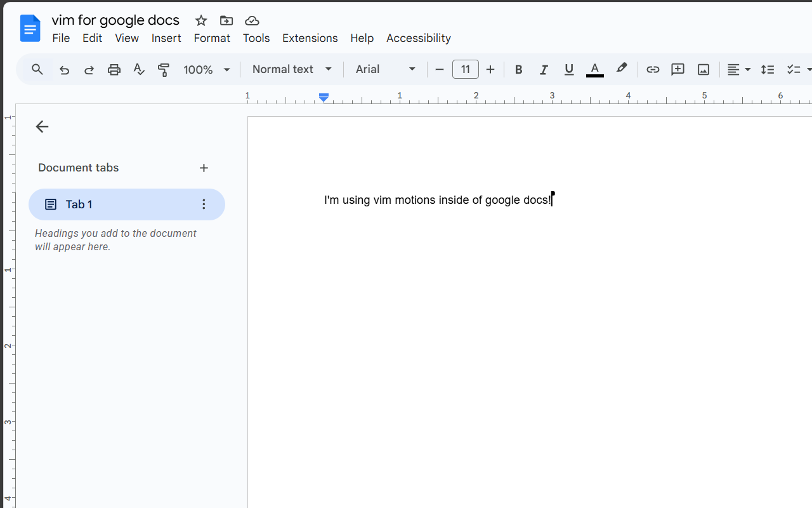Insert an image from the toolbar
The height and width of the screenshot is (508, 812).
(x=703, y=70)
